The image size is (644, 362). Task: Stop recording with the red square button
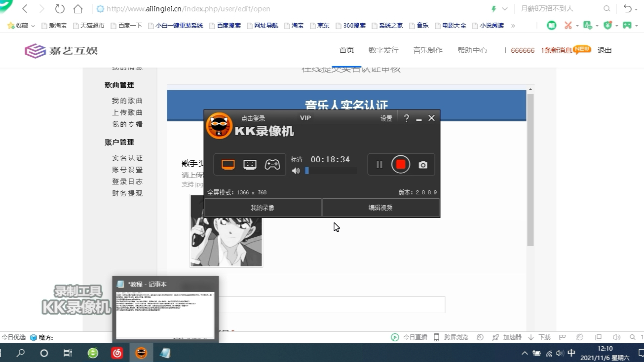pyautogui.click(x=401, y=164)
